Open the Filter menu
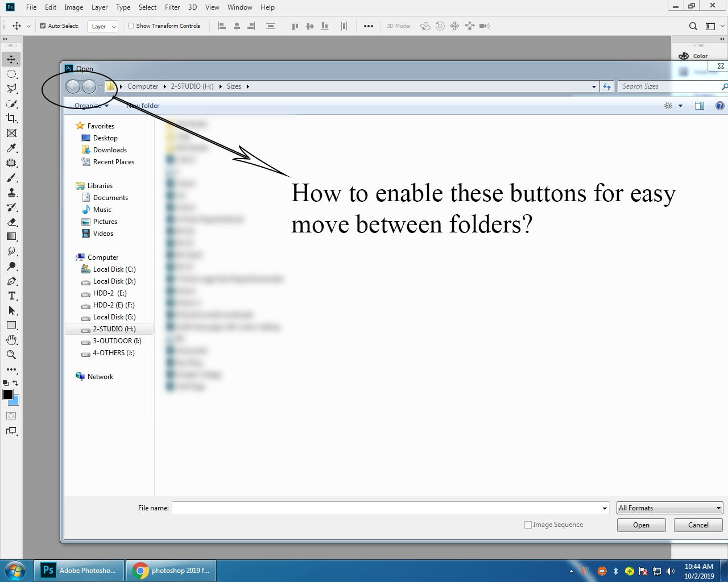 pyautogui.click(x=172, y=7)
